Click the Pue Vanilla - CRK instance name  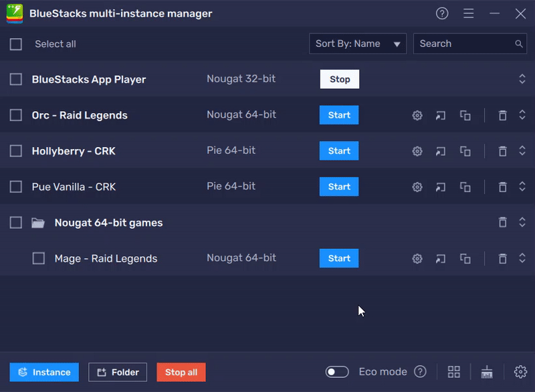pyautogui.click(x=74, y=187)
